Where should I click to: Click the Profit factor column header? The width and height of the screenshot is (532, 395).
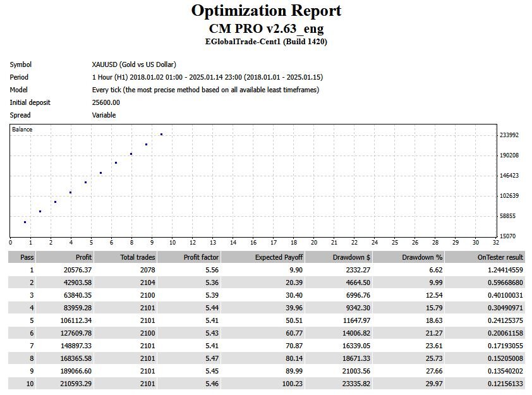point(189,257)
